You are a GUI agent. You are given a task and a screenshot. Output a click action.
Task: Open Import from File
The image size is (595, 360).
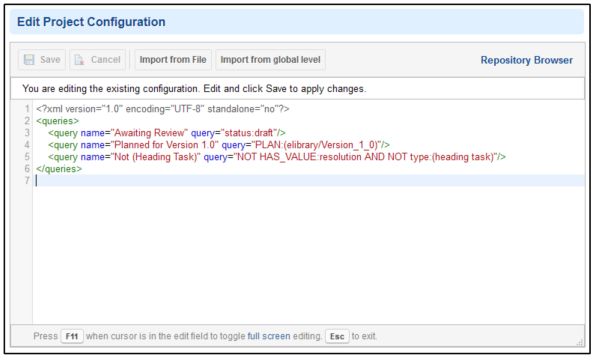(x=173, y=60)
